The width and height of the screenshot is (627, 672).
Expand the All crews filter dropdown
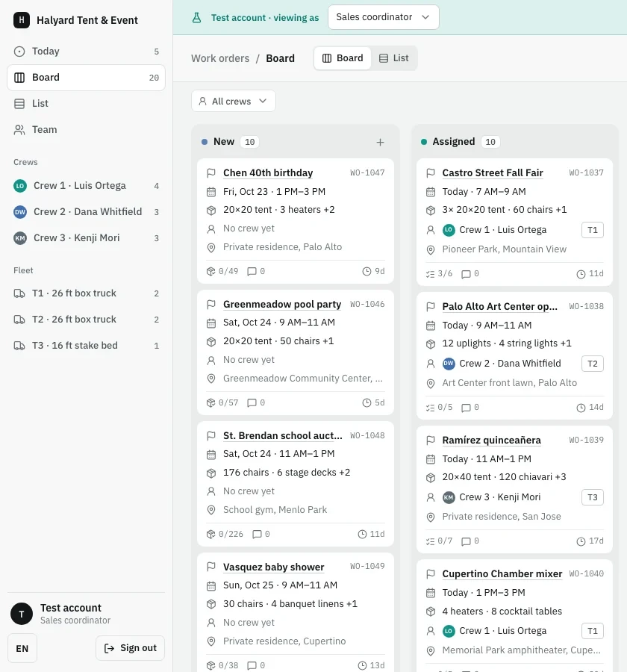[233, 101]
